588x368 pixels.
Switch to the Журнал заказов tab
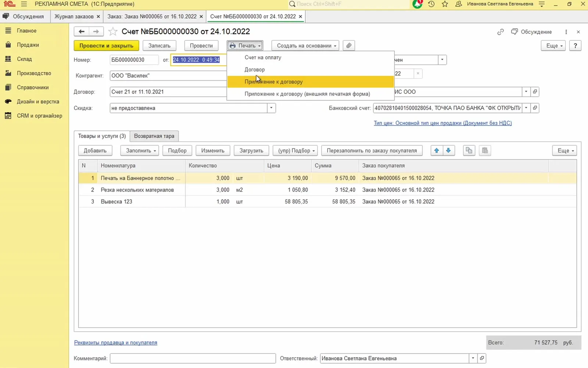[74, 17]
